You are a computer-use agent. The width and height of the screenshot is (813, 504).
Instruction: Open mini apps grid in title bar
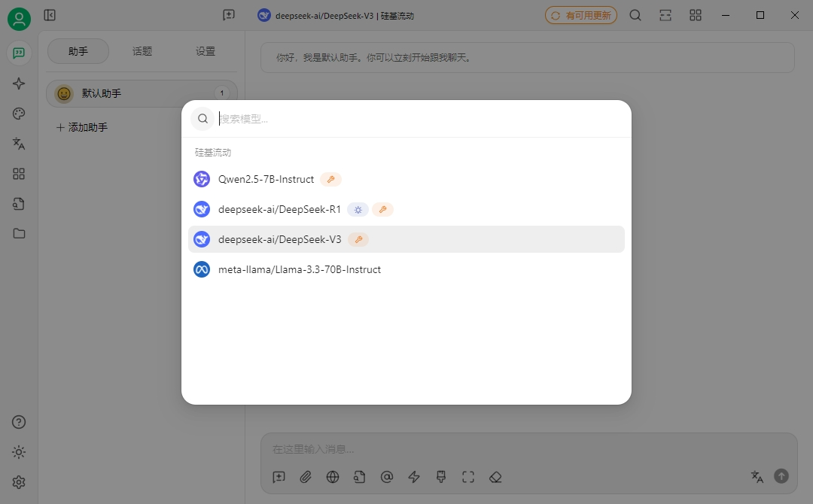(x=696, y=15)
